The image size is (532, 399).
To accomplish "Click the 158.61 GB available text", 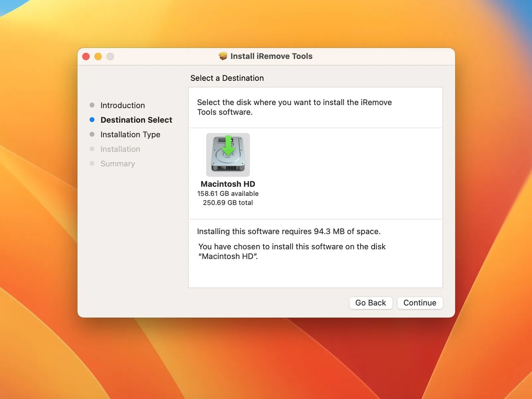I will (x=228, y=194).
